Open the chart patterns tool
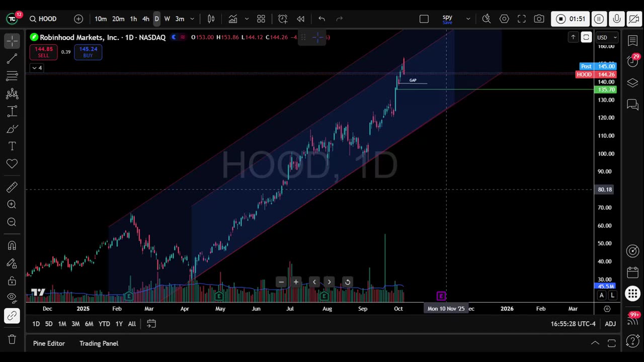 (x=12, y=94)
